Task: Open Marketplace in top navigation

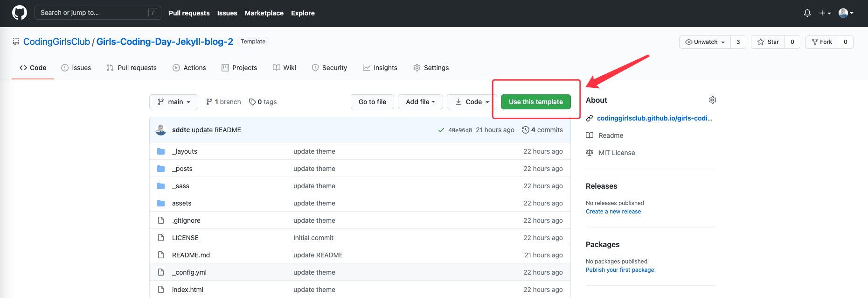Action: 264,13
